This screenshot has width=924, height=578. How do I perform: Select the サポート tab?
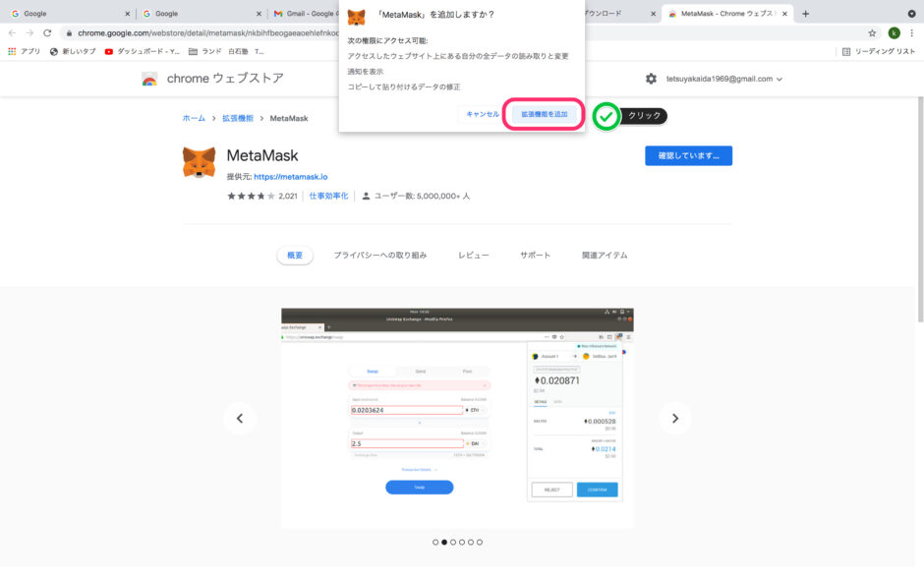point(535,256)
